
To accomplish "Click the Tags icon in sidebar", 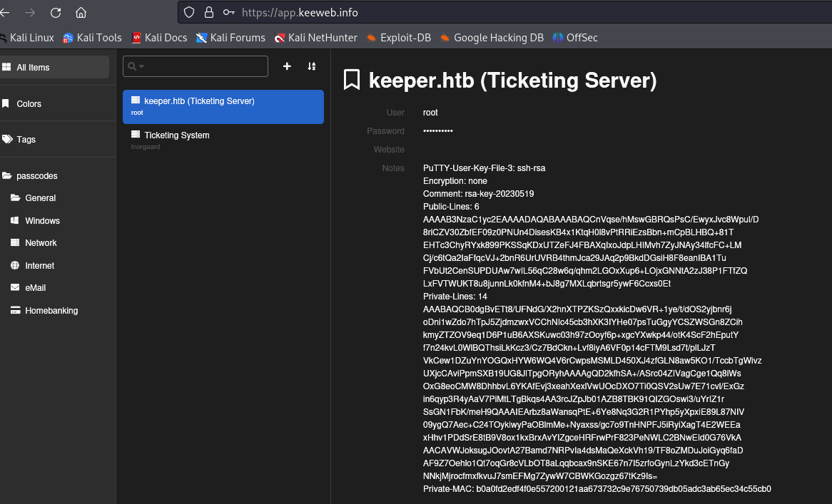I will (x=7, y=139).
